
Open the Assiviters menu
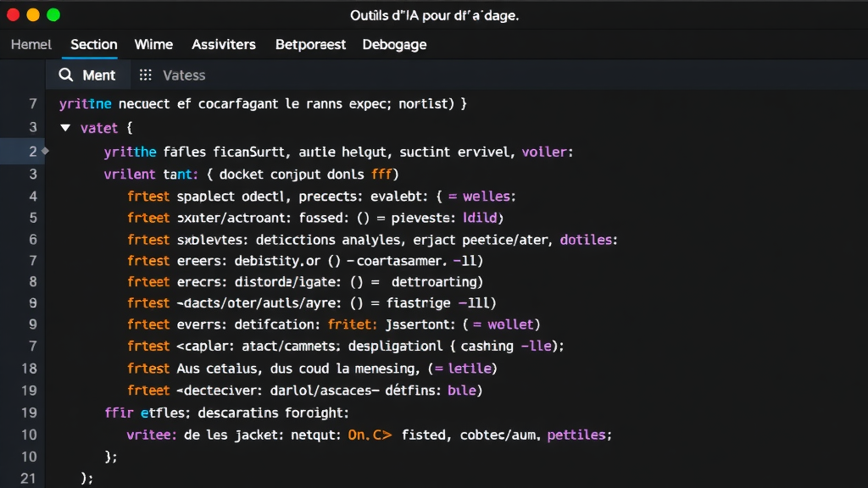[223, 44]
